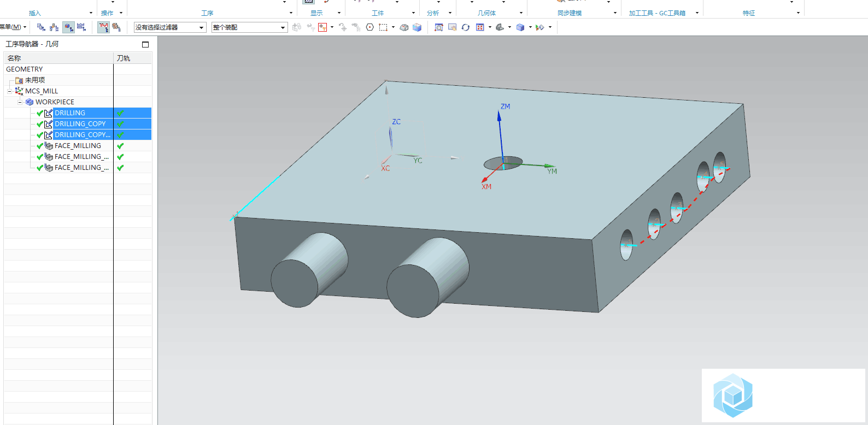Click the 显示 ribbon group label
The width and height of the screenshot is (868, 425).
click(x=316, y=13)
